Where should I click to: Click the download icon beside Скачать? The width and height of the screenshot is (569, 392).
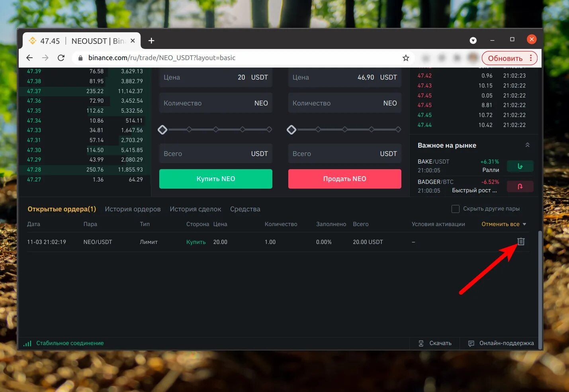[421, 343]
